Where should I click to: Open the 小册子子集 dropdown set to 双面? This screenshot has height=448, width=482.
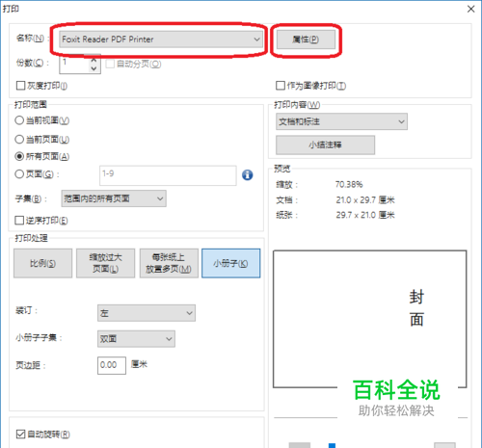[136, 339]
